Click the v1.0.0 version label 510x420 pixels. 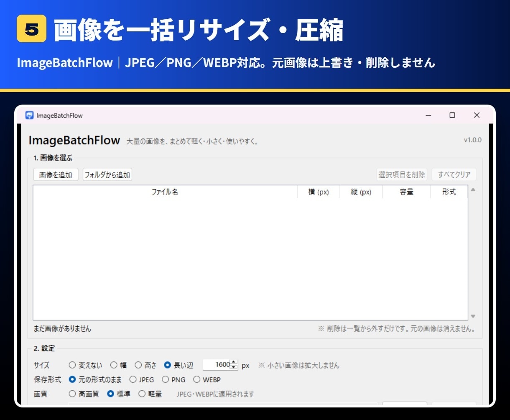coord(472,140)
